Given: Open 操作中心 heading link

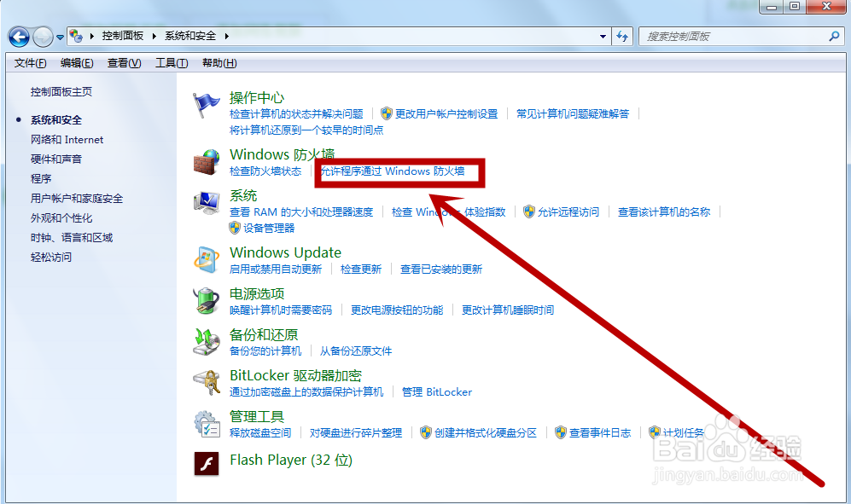Looking at the screenshot, I should pos(257,98).
